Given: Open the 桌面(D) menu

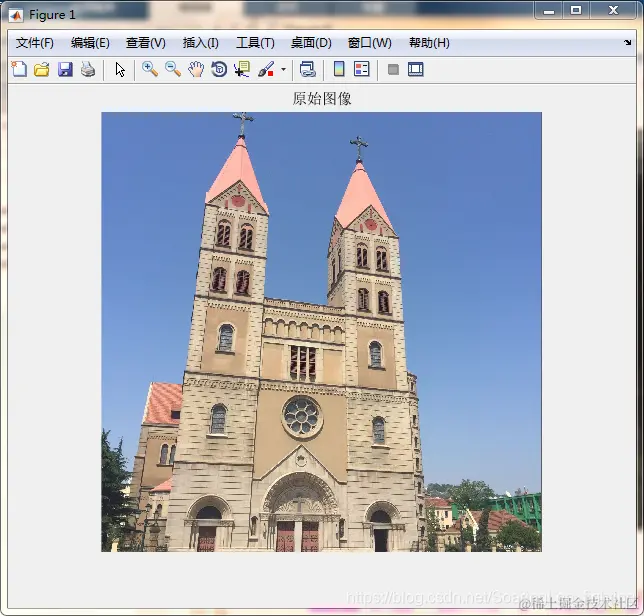Looking at the screenshot, I should point(311,43).
